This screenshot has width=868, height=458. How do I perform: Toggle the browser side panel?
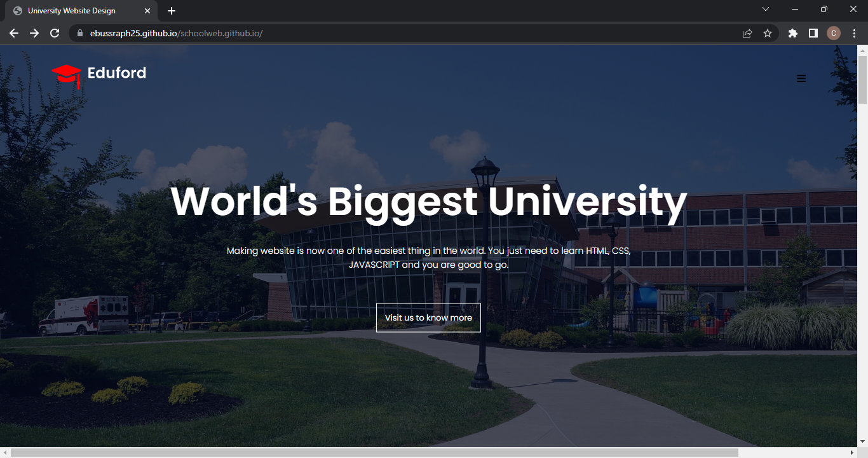[x=813, y=33]
